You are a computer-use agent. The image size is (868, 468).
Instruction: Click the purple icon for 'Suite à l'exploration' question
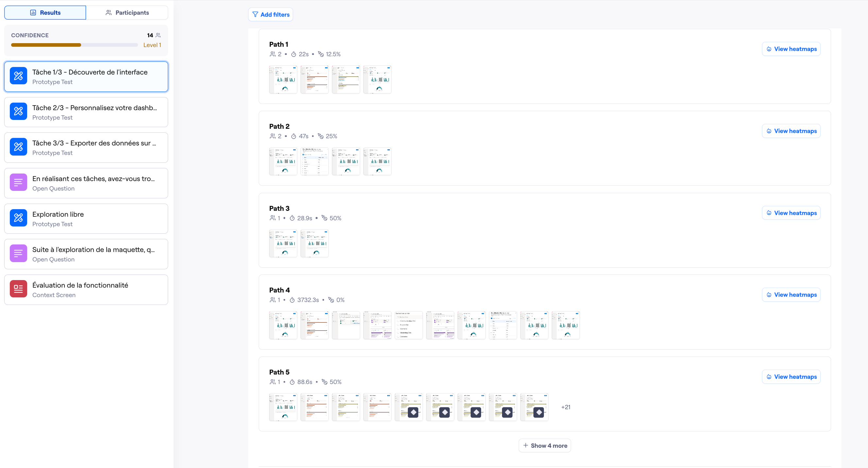pyautogui.click(x=18, y=254)
